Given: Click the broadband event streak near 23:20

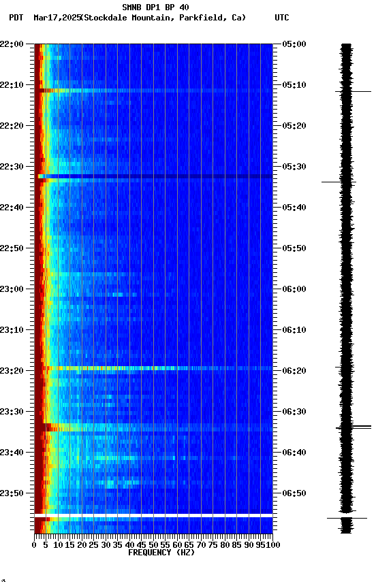Looking at the screenshot, I should coord(153,368).
